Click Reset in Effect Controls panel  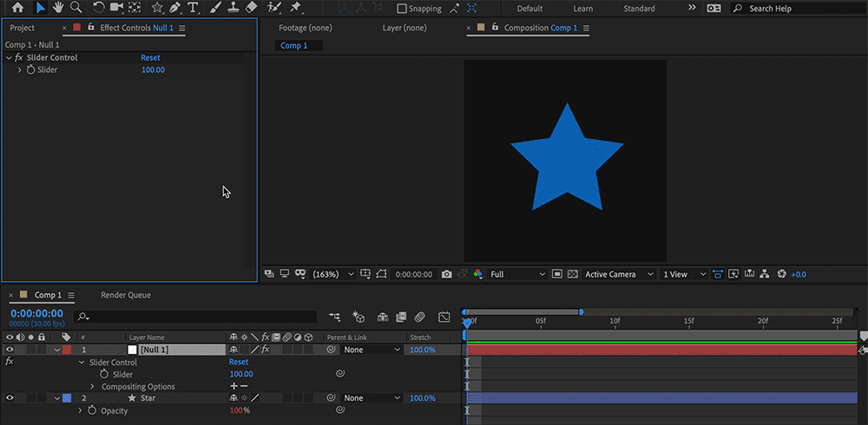tap(150, 57)
